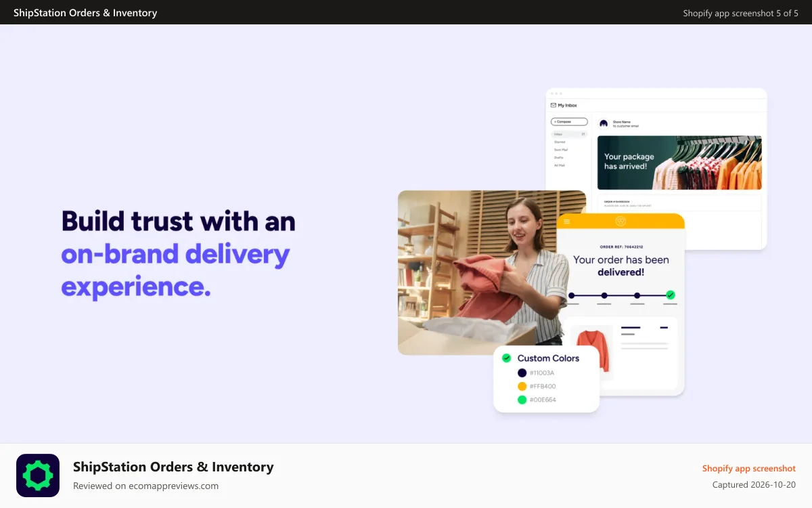812x508 pixels.
Task: Click the circular brand logo in yellow header
Action: coord(621,221)
